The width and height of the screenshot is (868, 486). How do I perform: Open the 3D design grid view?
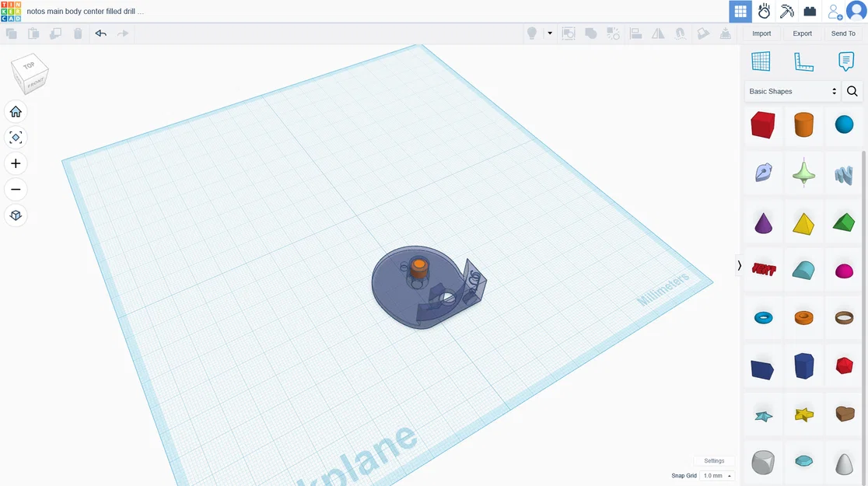click(x=740, y=11)
